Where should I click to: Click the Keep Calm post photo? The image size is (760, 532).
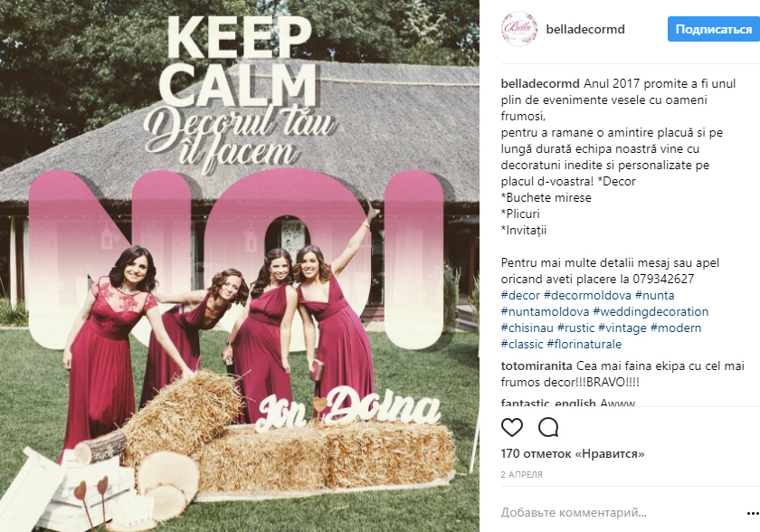[240, 266]
